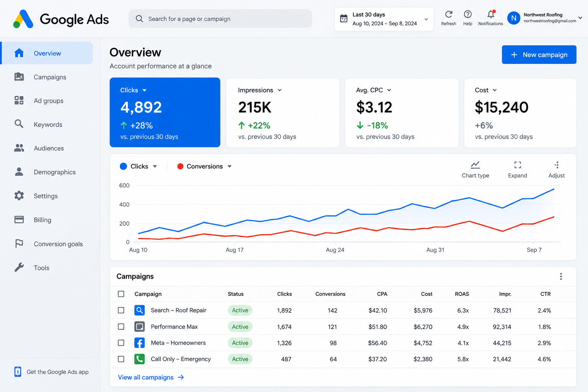Expand the account menu chevron
This screenshot has height=392, width=588.
[580, 18]
